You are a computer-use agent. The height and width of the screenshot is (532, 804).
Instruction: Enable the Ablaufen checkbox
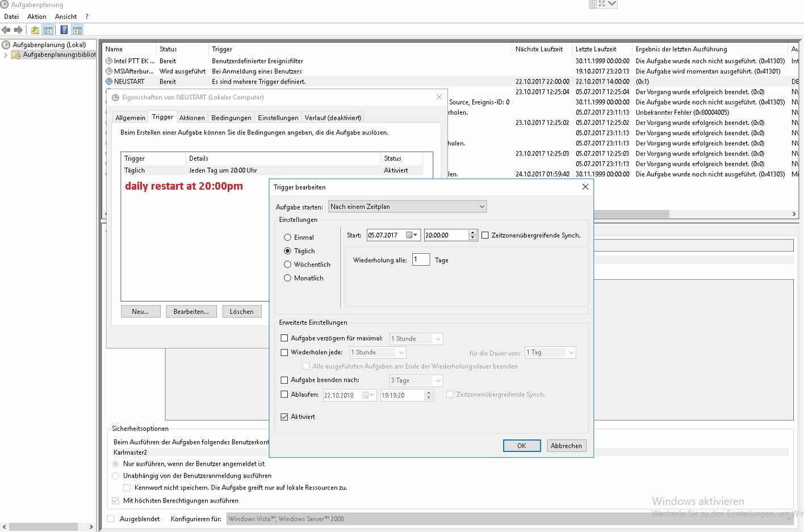pos(284,395)
